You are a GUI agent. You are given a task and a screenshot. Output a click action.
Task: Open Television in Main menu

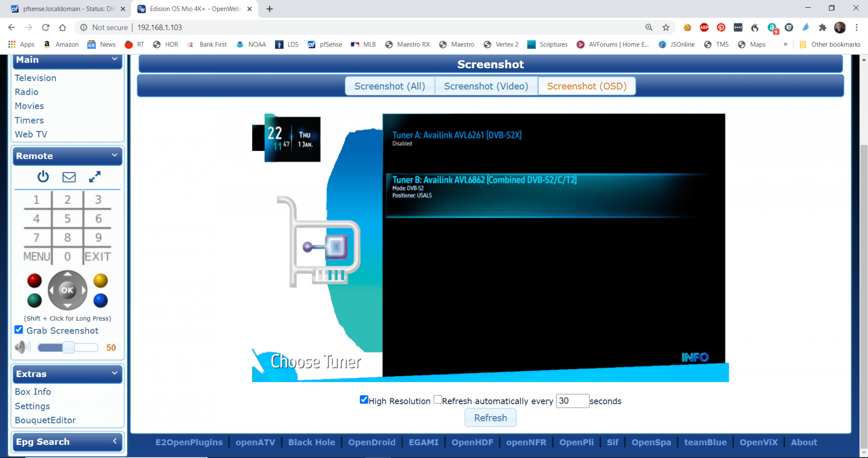click(35, 78)
